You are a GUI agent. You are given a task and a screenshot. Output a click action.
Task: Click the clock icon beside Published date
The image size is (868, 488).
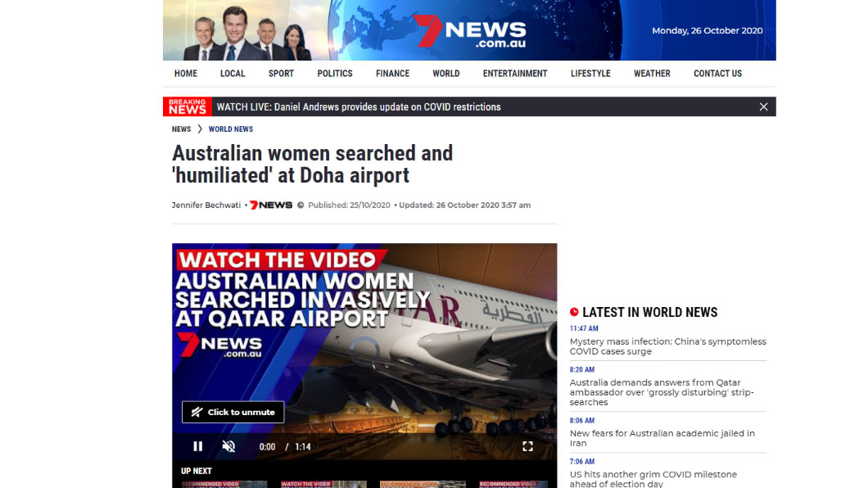point(301,206)
